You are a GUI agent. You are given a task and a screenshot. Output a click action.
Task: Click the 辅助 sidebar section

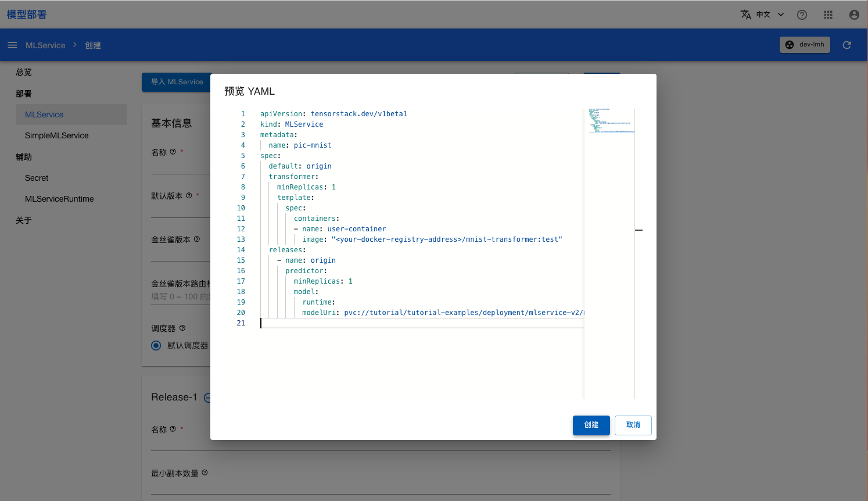click(24, 157)
